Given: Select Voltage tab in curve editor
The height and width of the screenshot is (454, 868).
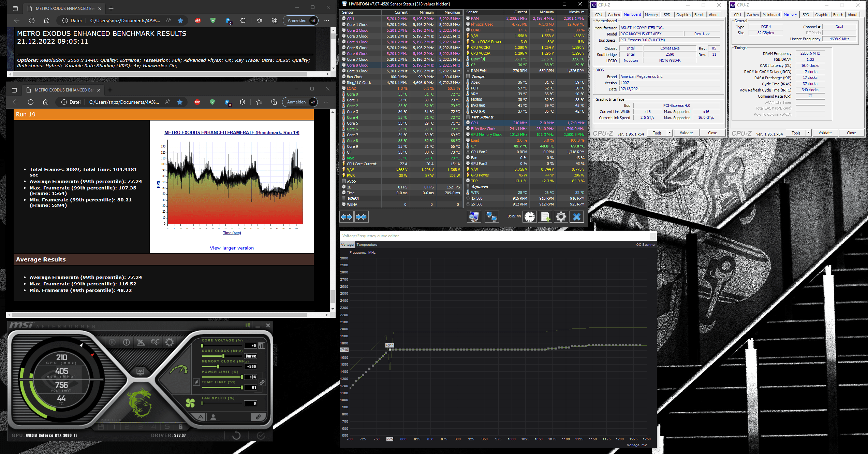Looking at the screenshot, I should coord(347,245).
